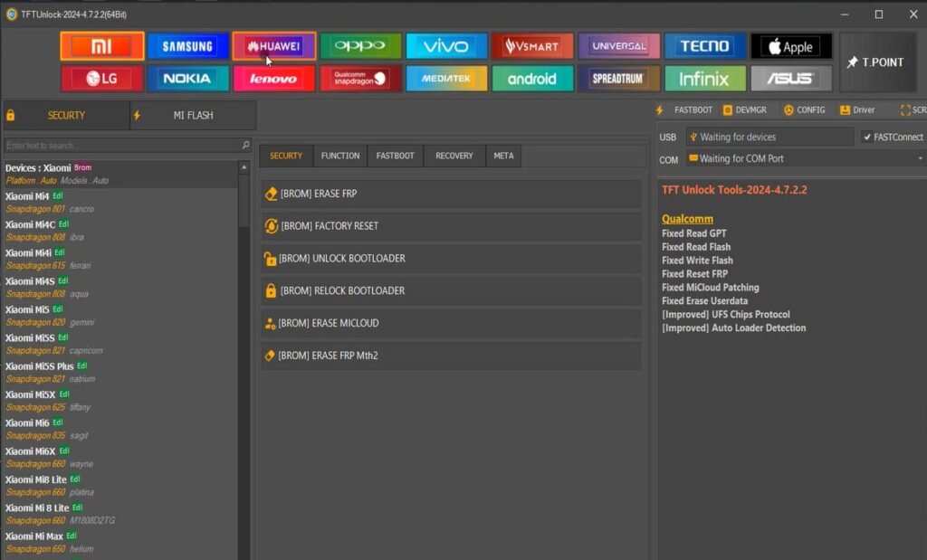Select Xiaomi Mi4C in device list
Image resolution: width=927 pixels, height=560 pixels.
pyautogui.click(x=120, y=231)
